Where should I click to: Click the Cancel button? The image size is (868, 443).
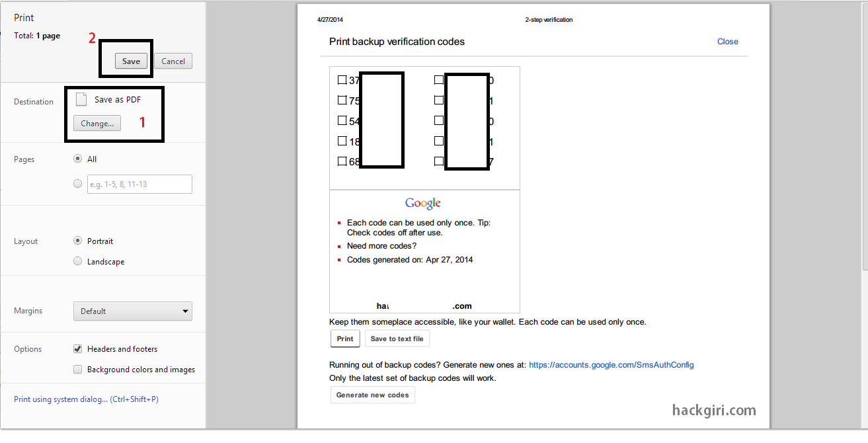point(173,61)
